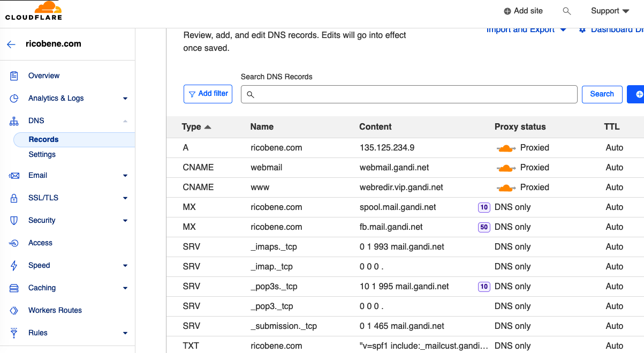Open Workers Routes in sidebar
Image resolution: width=644 pixels, height=353 pixels.
(x=55, y=310)
